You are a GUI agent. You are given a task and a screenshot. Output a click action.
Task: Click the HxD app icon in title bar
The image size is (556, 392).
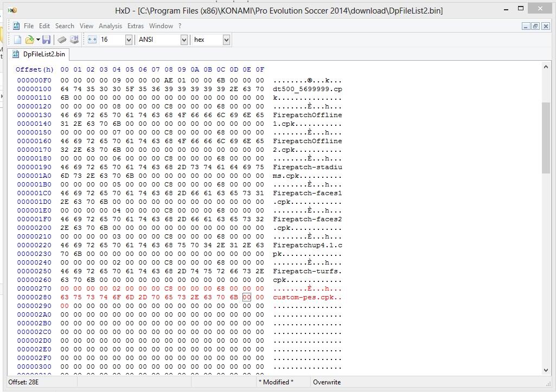(x=12, y=10)
